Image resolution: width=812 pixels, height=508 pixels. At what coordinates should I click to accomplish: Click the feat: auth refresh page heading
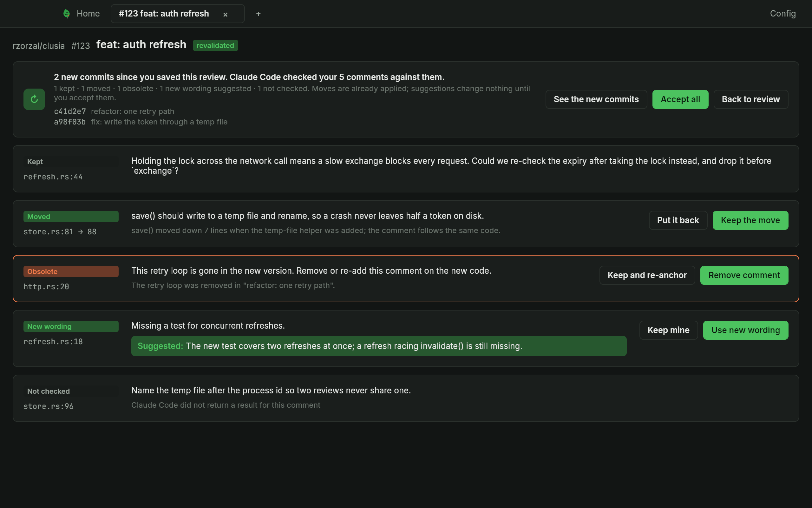point(141,45)
